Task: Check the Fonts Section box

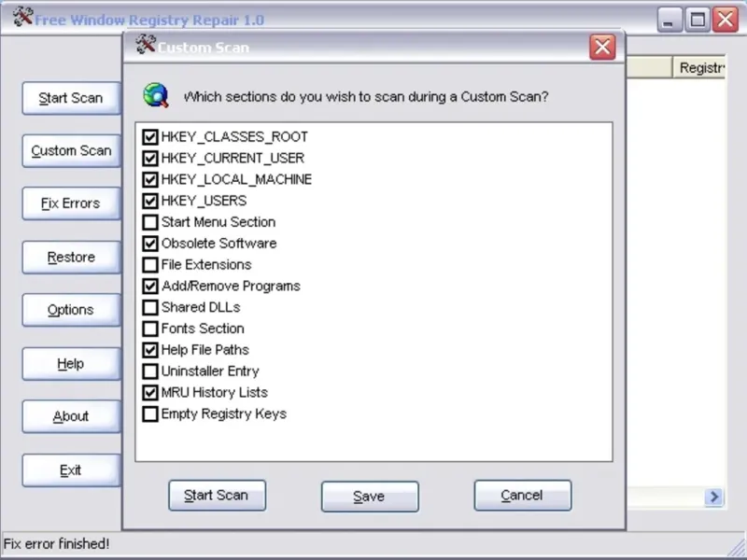Action: [150, 329]
